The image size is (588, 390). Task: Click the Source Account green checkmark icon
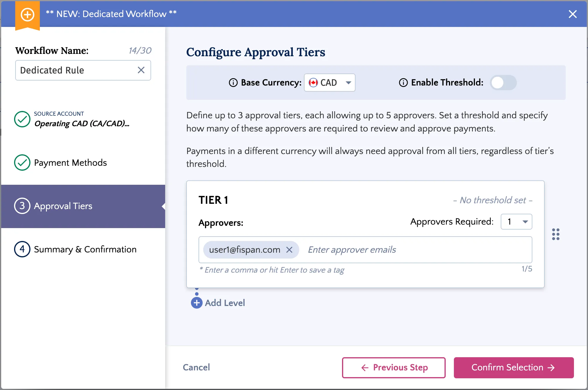point(22,119)
